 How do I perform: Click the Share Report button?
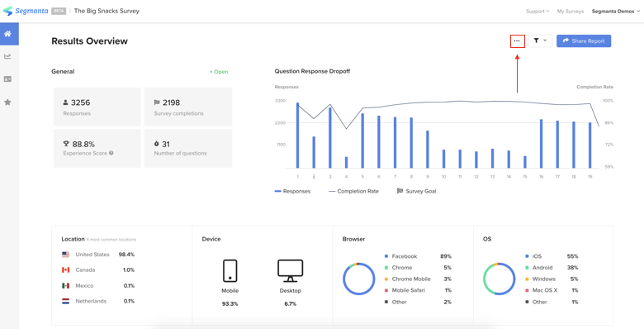tap(584, 41)
